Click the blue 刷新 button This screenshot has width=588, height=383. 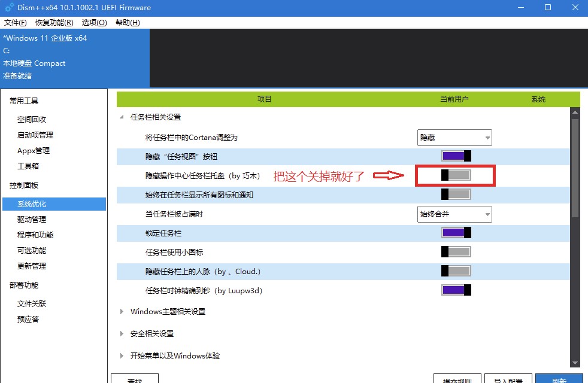pos(559,378)
